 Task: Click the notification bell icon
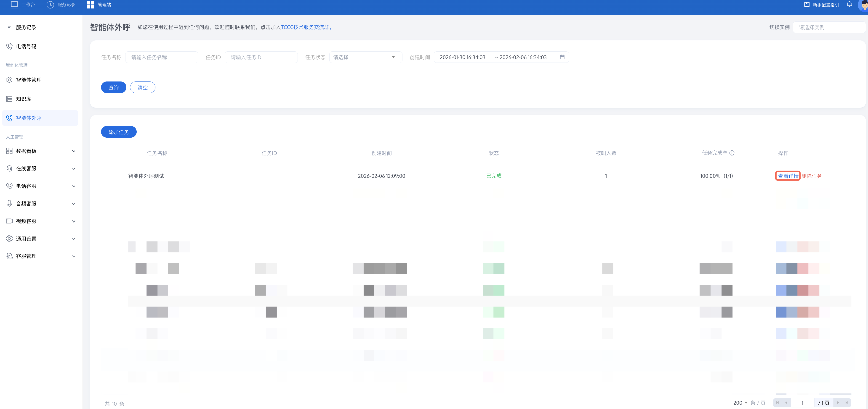pos(849,4)
